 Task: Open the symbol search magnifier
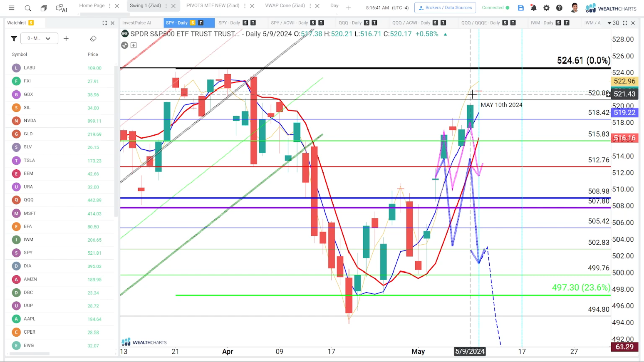click(28, 8)
